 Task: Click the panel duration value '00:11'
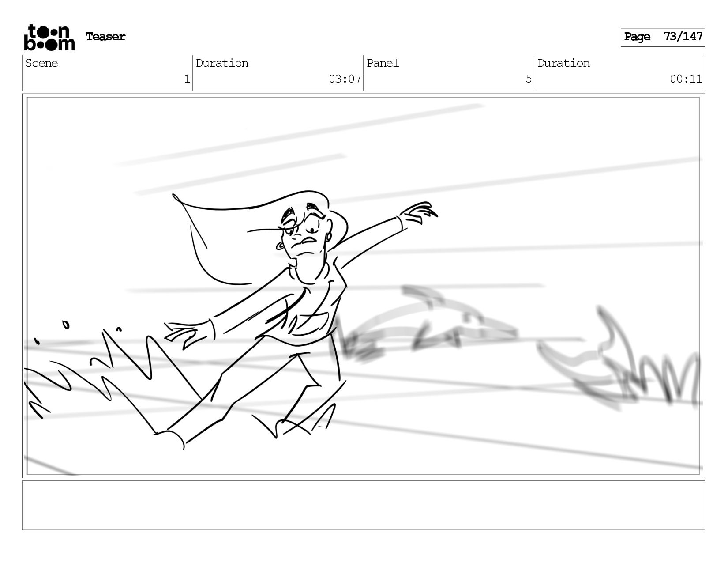686,79
